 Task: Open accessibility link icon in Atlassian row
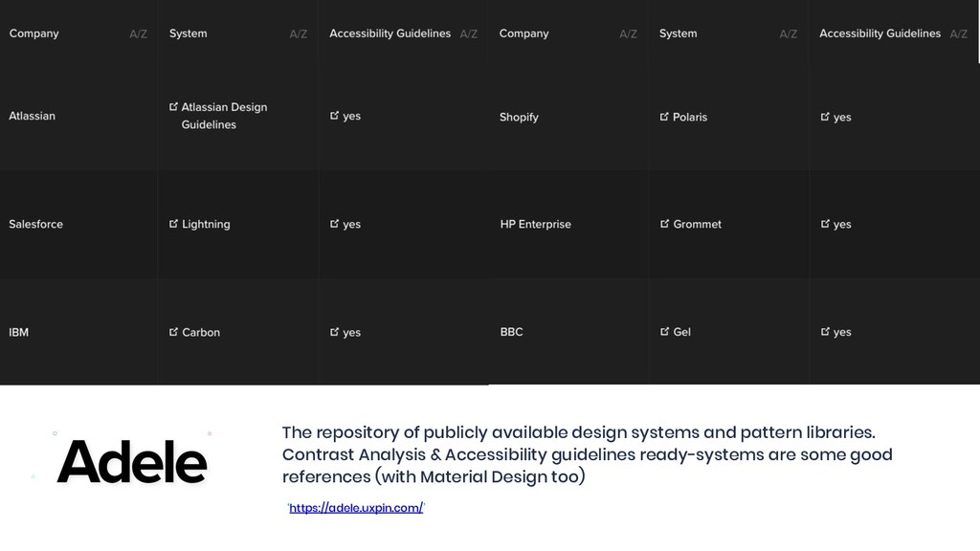(x=334, y=116)
